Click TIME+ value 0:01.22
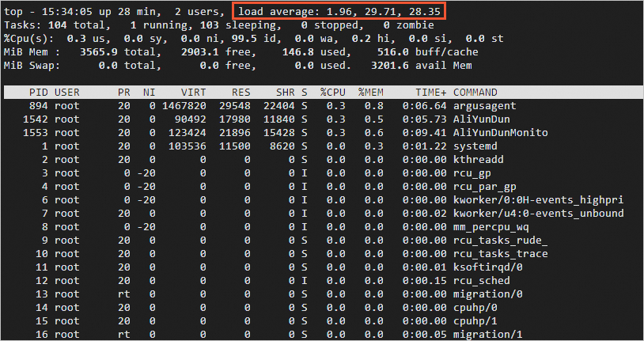 (425, 146)
